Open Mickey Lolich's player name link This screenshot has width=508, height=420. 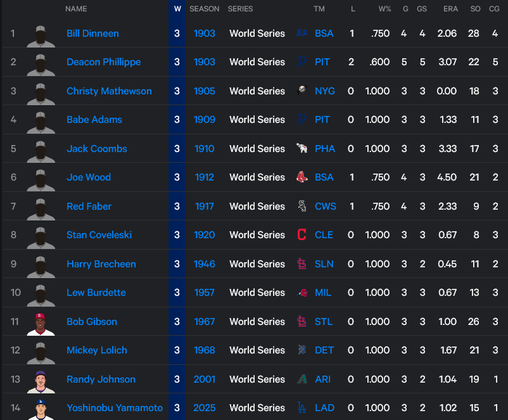(97, 350)
